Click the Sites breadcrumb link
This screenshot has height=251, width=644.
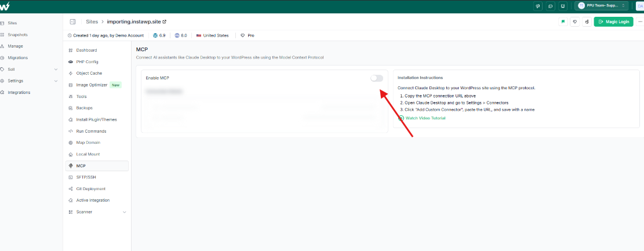click(x=92, y=21)
